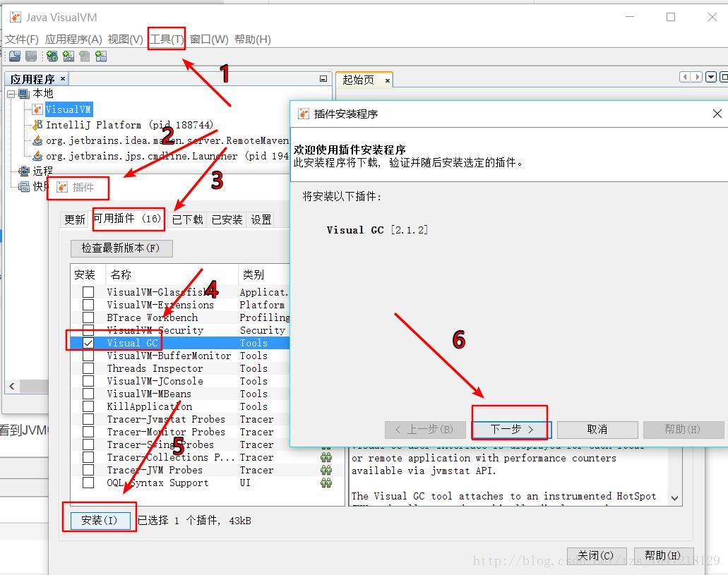Viewport: 728px width, 575px height.
Task: Check the Threads Inspector checkbox
Action: (x=88, y=368)
